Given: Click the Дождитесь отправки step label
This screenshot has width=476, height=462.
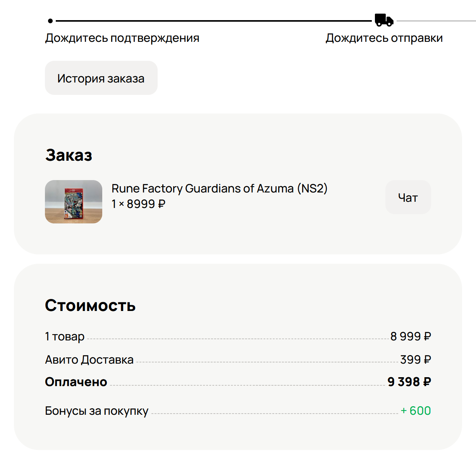Looking at the screenshot, I should [x=384, y=38].
